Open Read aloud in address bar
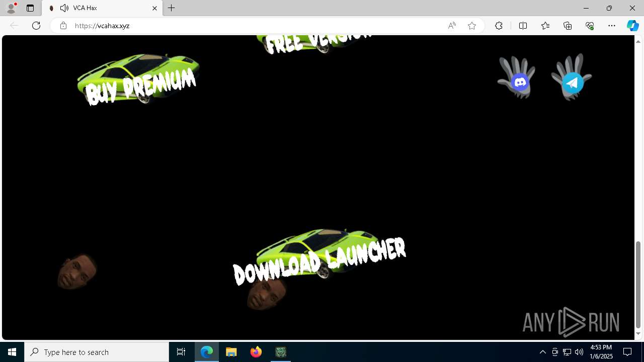The height and width of the screenshot is (362, 644). 452,26
